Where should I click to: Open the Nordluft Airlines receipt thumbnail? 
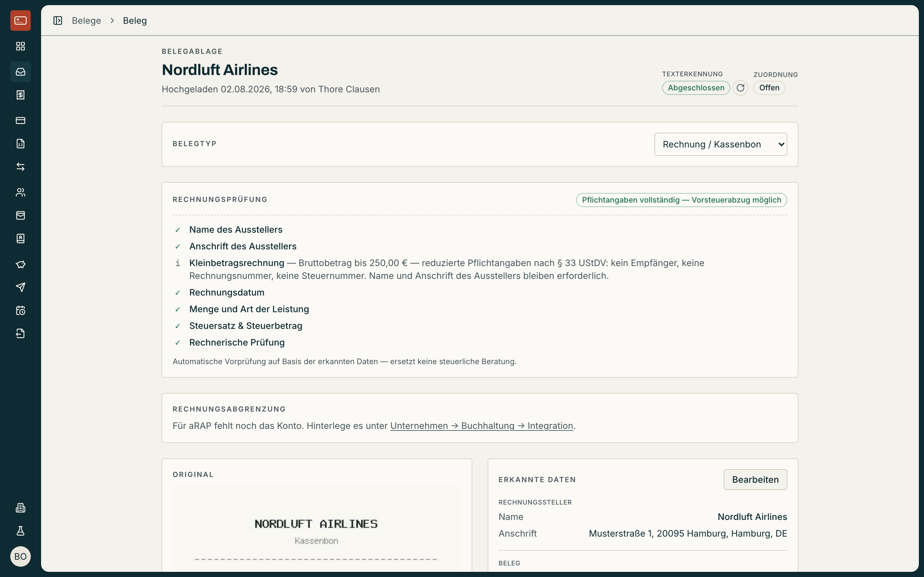tap(317, 529)
